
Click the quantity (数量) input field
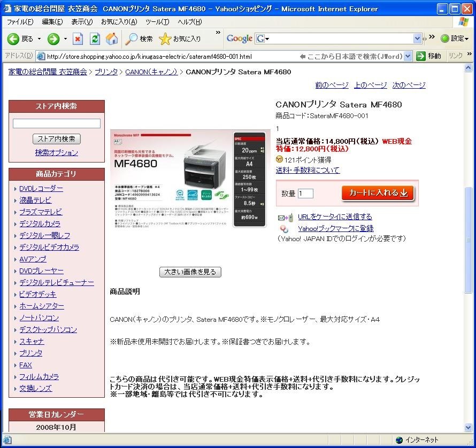tap(306, 194)
